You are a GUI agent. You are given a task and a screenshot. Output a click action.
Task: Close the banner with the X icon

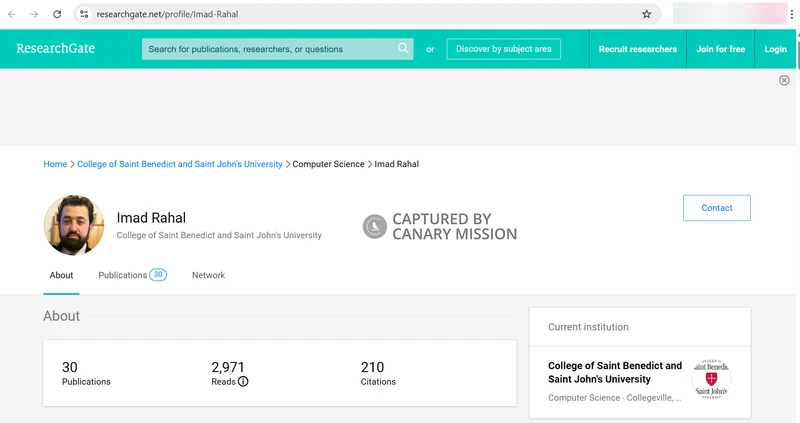point(784,80)
